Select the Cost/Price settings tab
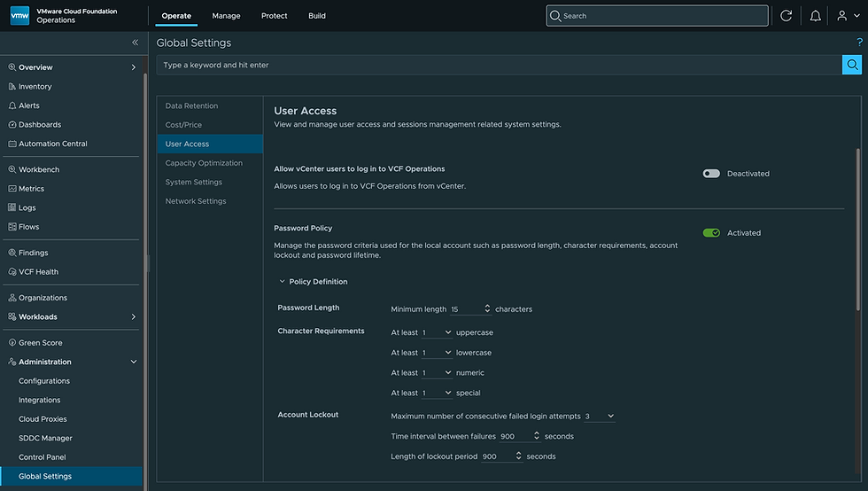Image resolution: width=868 pixels, height=491 pixels. [x=210, y=125]
